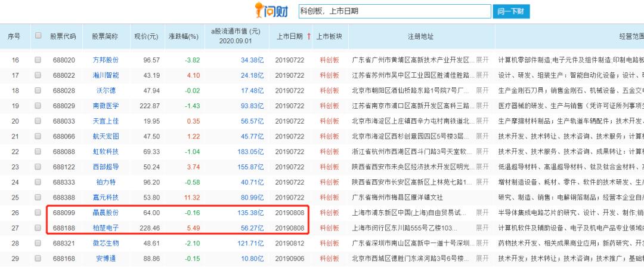
Task: Open stock link 瀚川智能
Action: tap(106, 75)
